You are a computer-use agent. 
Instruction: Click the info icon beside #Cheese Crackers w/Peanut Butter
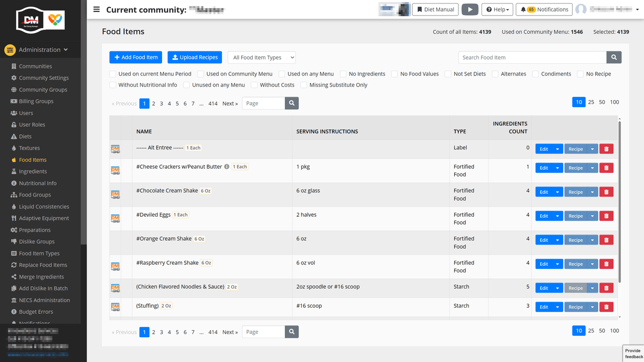click(226, 167)
